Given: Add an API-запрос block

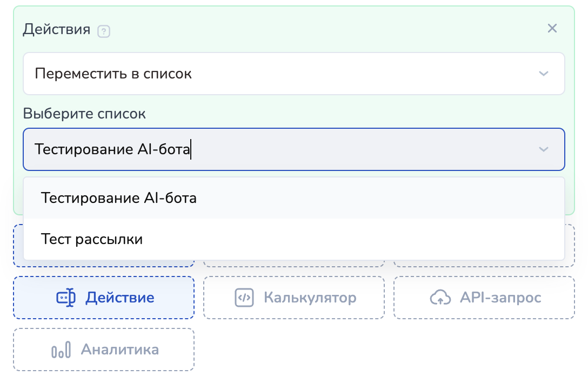Looking at the screenshot, I should coord(484,298).
